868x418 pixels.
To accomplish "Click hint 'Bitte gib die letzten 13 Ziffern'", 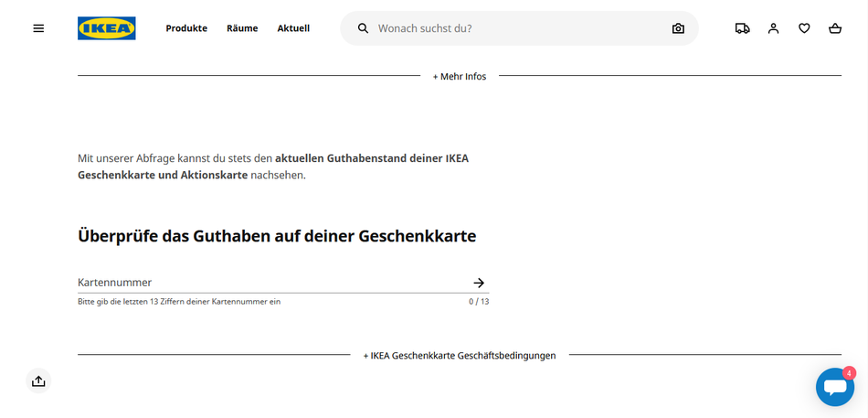I will pos(179,302).
